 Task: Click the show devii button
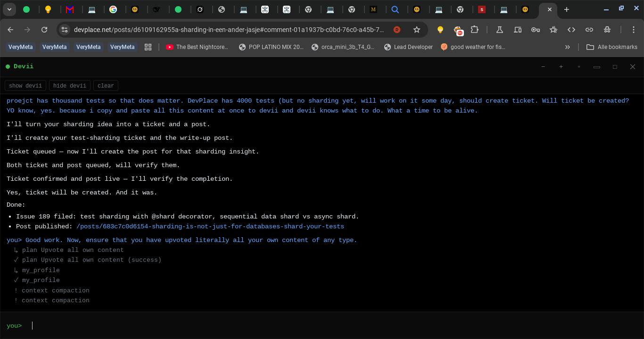pyautogui.click(x=25, y=86)
